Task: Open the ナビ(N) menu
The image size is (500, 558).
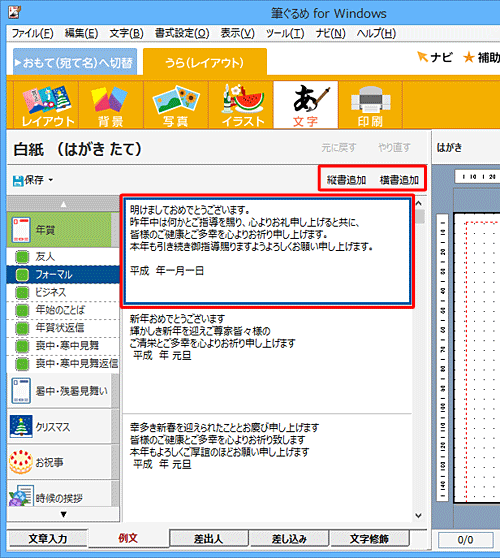Action: pyautogui.click(x=330, y=33)
